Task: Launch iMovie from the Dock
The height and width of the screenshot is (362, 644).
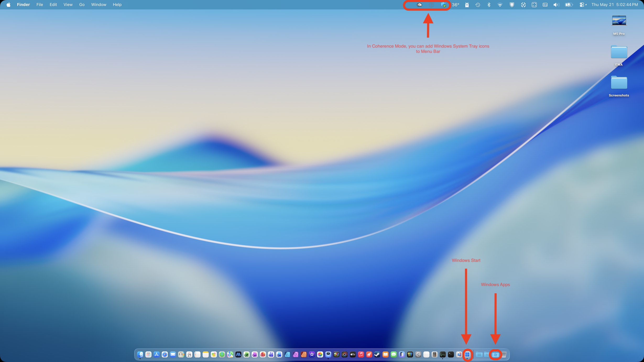Action: tap(312, 354)
